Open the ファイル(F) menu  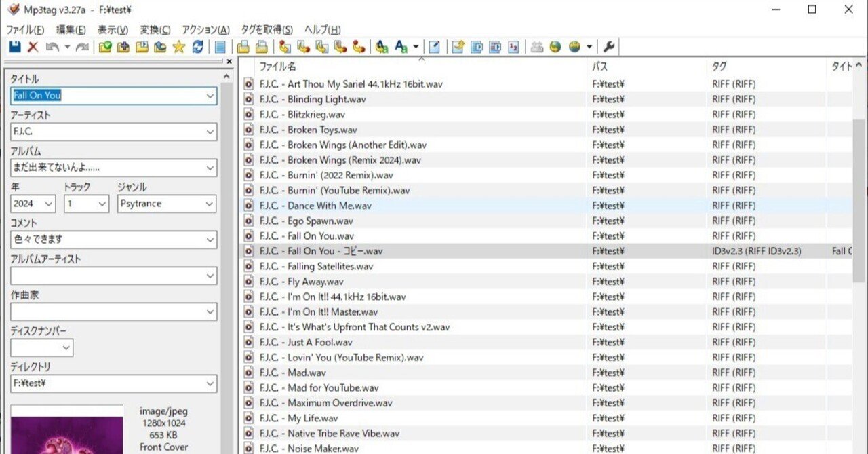(x=25, y=30)
